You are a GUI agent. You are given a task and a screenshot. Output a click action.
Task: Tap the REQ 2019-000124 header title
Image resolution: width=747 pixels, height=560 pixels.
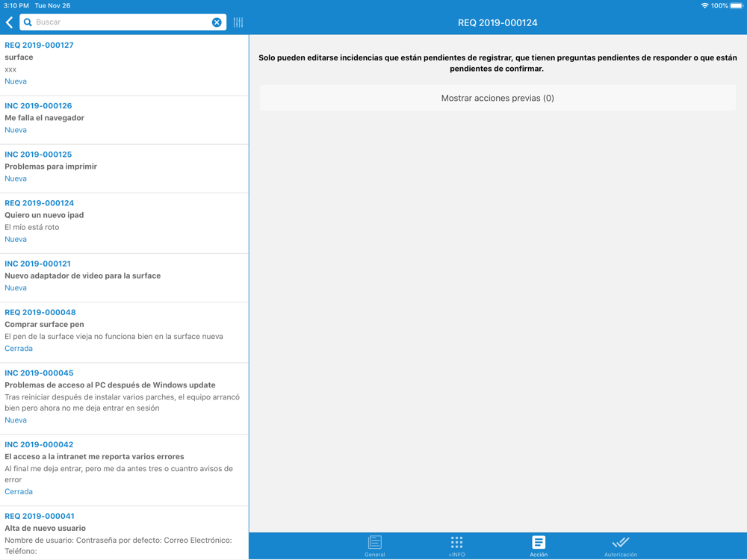coord(498,23)
